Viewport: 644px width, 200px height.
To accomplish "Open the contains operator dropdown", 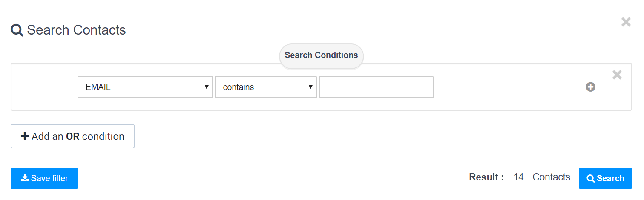I will coord(266,87).
